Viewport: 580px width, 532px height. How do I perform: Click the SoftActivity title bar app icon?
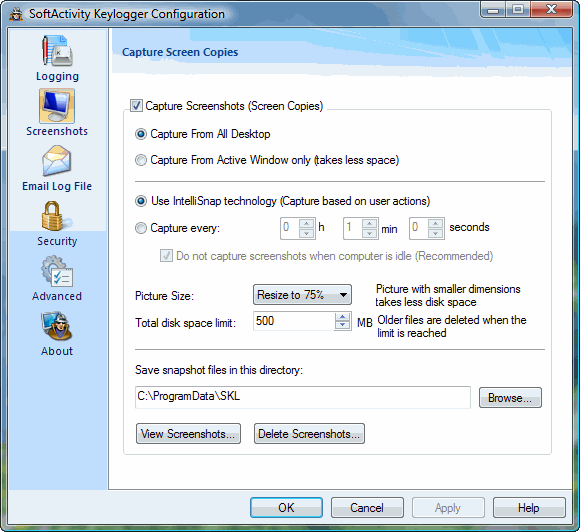(x=16, y=14)
